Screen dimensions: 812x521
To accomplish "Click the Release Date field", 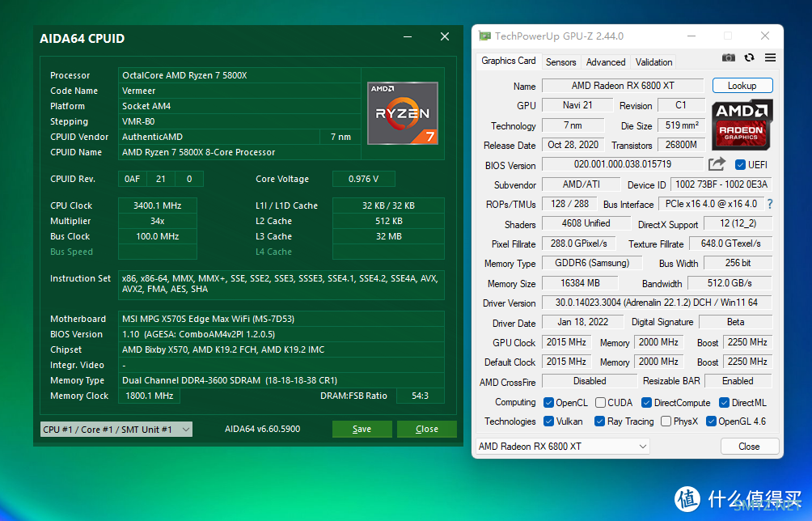I will 573,145.
